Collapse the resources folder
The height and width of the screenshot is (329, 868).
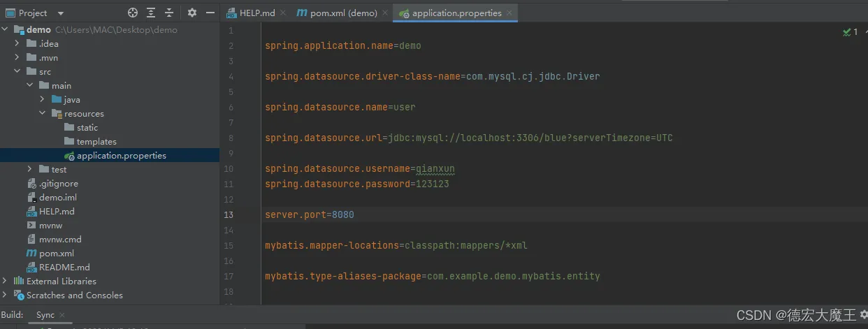43,113
